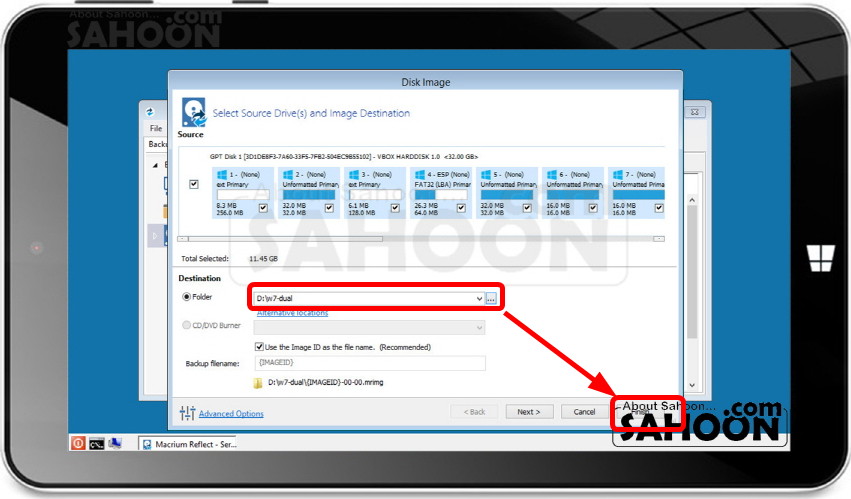Click the Cancel button

[585, 412]
